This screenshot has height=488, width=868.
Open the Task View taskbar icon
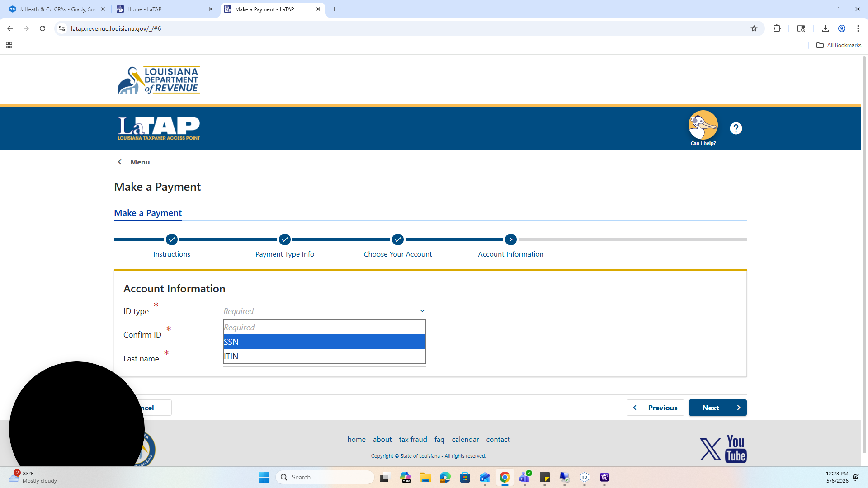click(385, 477)
